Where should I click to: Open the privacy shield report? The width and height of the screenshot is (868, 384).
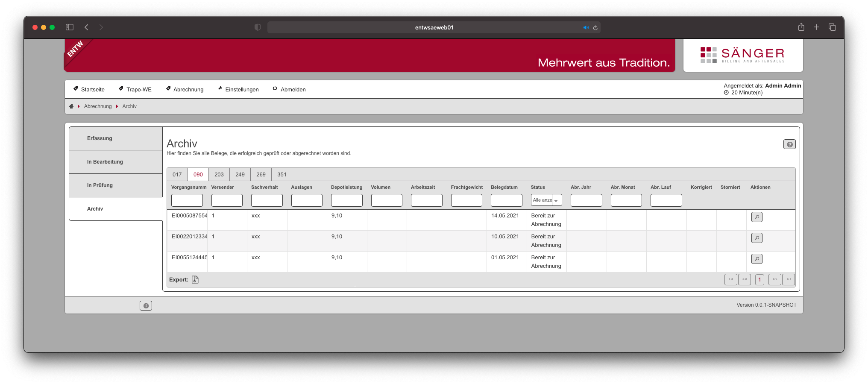click(258, 27)
